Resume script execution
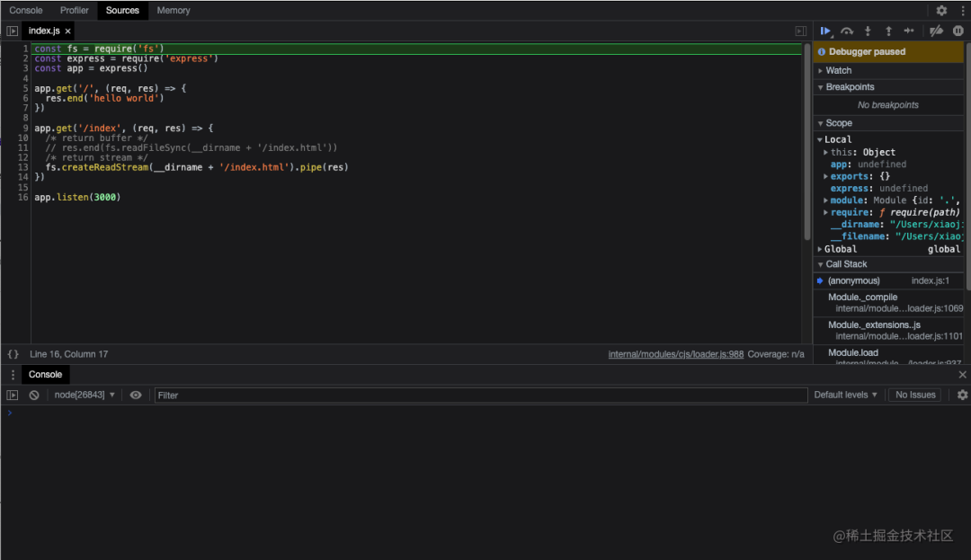Image resolution: width=971 pixels, height=560 pixels. 826,31
